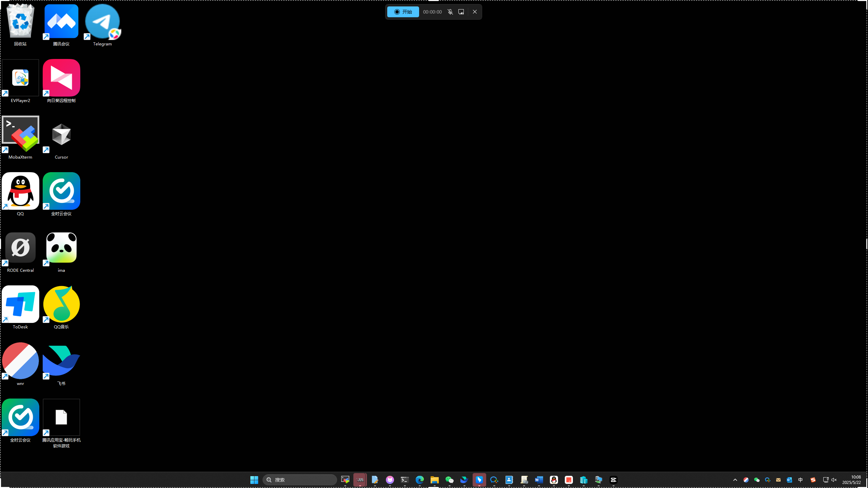868x488 pixels.
Task: Click the 开始 record button
Action: tap(403, 12)
